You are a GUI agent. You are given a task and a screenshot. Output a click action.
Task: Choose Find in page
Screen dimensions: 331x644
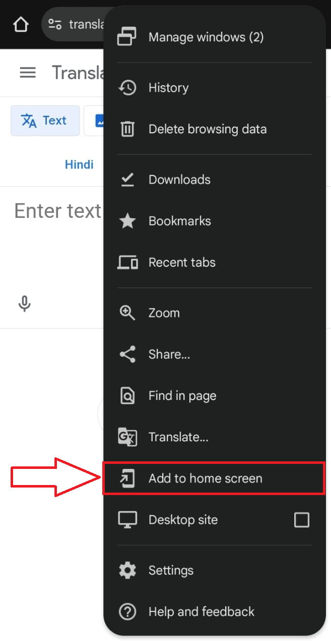click(x=214, y=395)
